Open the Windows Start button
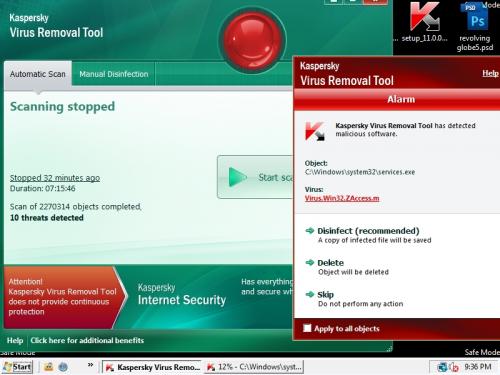Viewport: 500px width, 375px height. pyautogui.click(x=17, y=367)
